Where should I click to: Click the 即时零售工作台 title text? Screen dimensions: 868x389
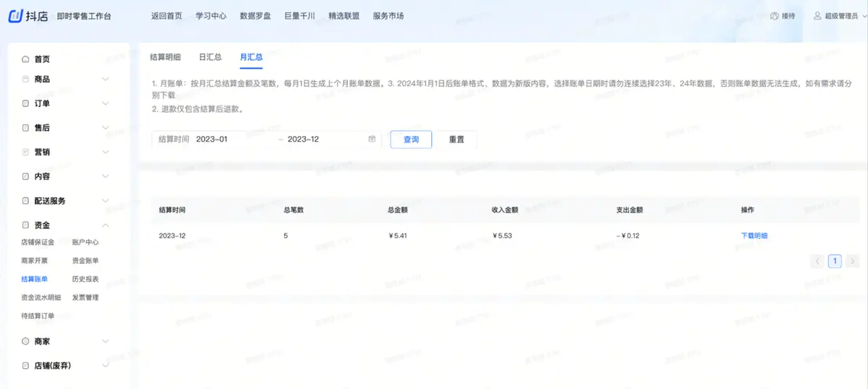(x=85, y=16)
